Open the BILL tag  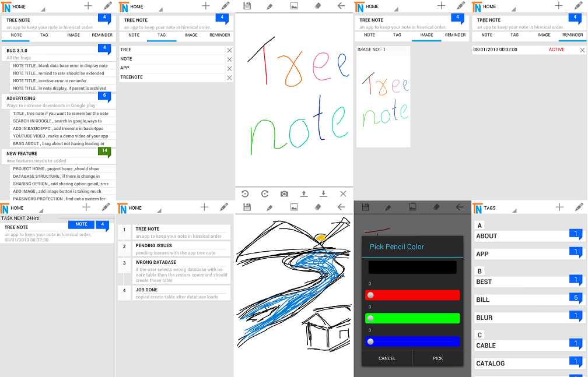(x=529, y=300)
